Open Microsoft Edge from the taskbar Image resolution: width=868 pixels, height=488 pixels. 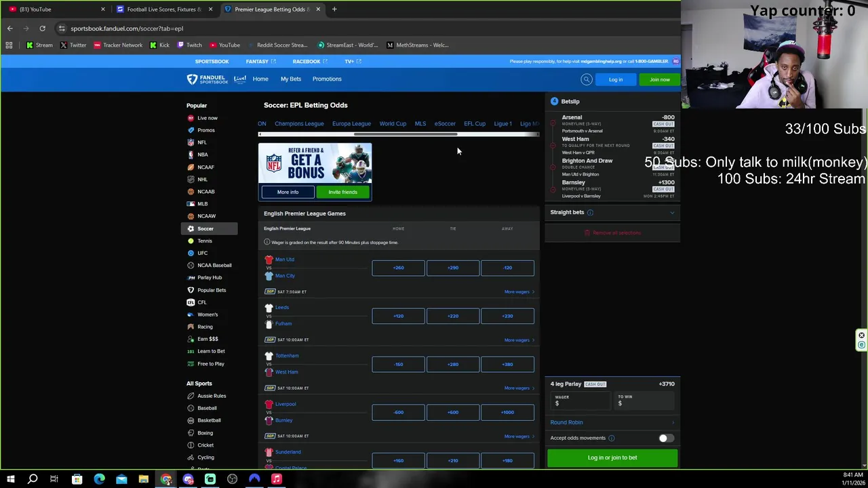point(99,479)
